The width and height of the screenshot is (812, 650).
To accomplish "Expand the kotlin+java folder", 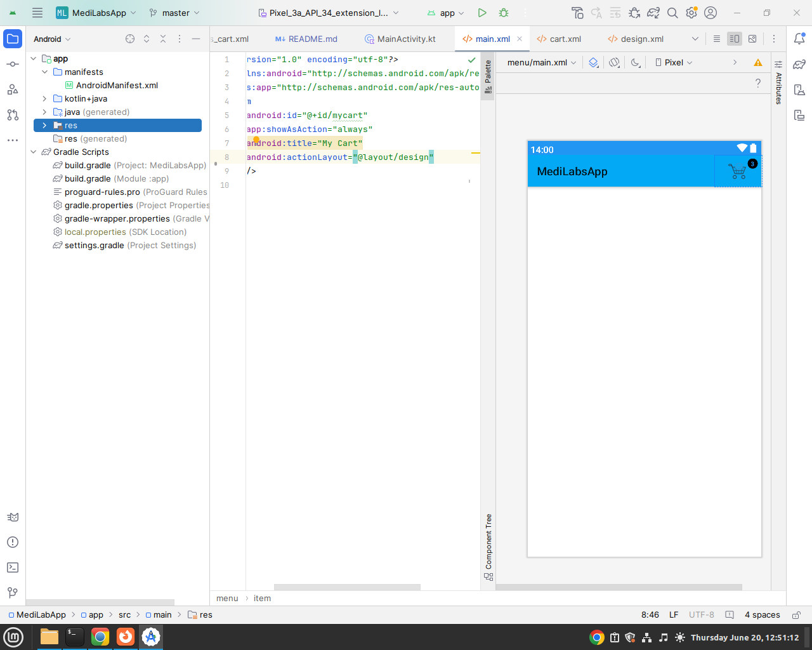I will coord(44,99).
